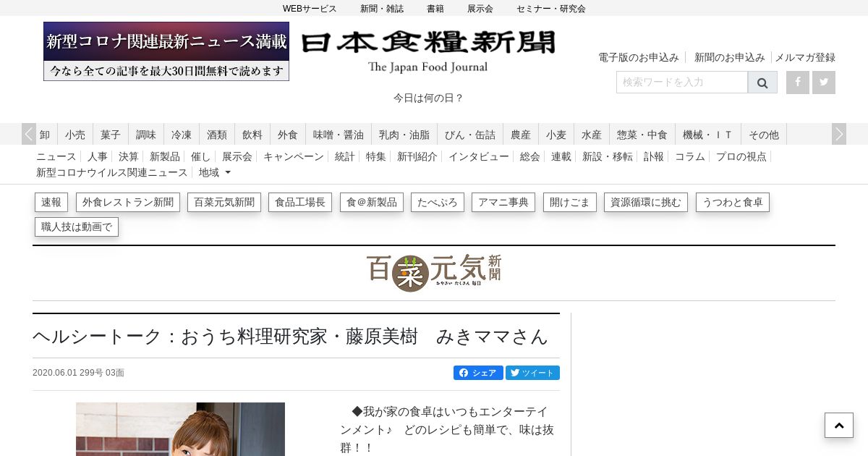Open 電子版のお申込み link
Screen dimensions: 868x456
pos(639,57)
